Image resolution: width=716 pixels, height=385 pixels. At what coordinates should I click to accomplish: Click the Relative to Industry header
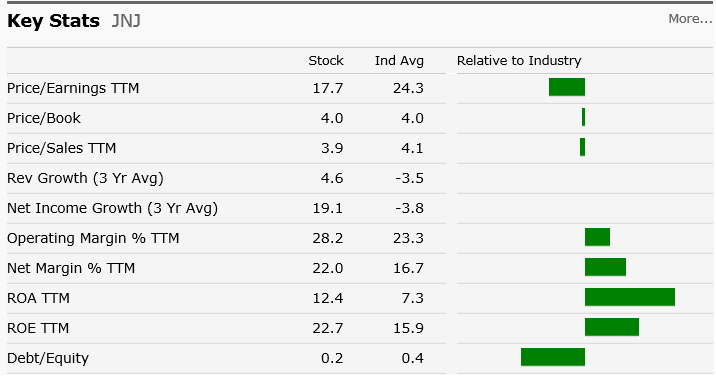(519, 61)
